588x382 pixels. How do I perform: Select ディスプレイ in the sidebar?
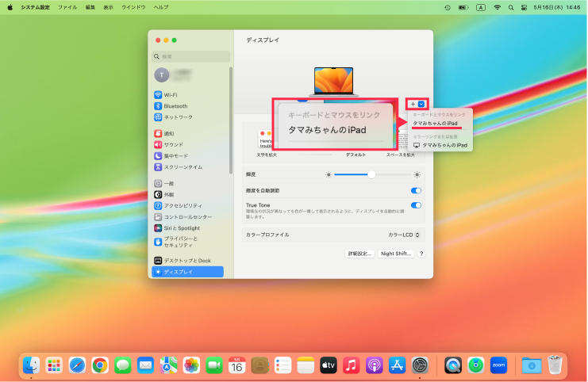pyautogui.click(x=187, y=272)
